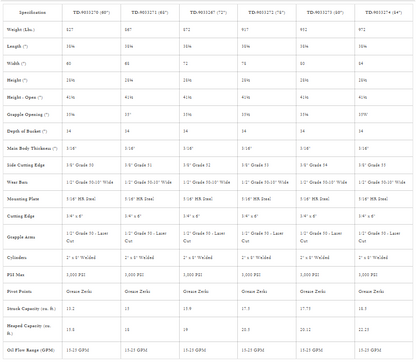The width and height of the screenshot is (416, 362).
Task: Select the Heaped Capacity row label
Action: [29, 329]
